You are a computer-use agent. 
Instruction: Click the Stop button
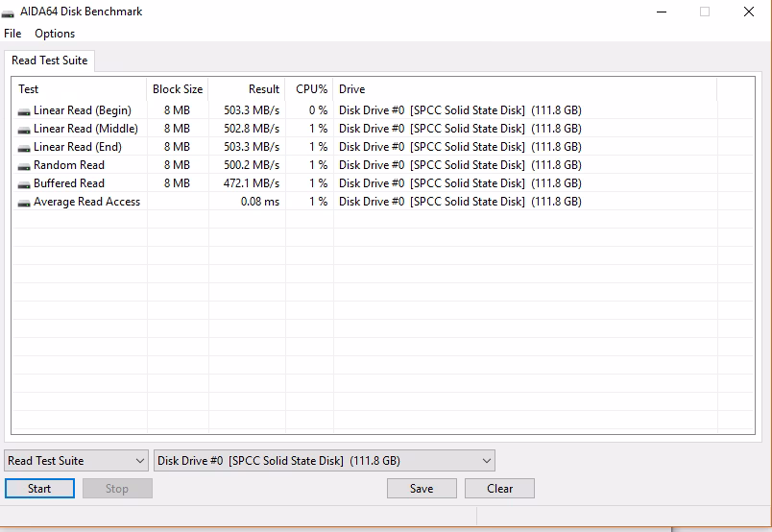[x=117, y=489]
